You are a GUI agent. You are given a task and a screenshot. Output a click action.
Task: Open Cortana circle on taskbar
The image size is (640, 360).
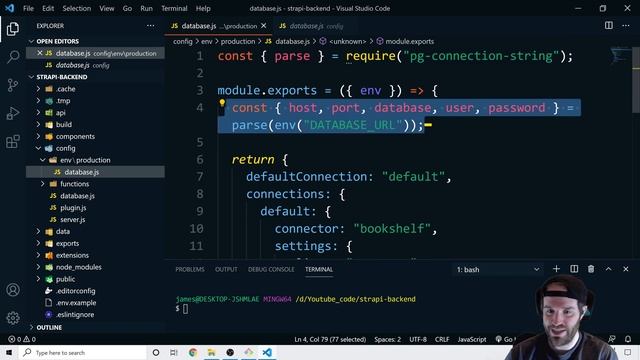tap(156, 352)
